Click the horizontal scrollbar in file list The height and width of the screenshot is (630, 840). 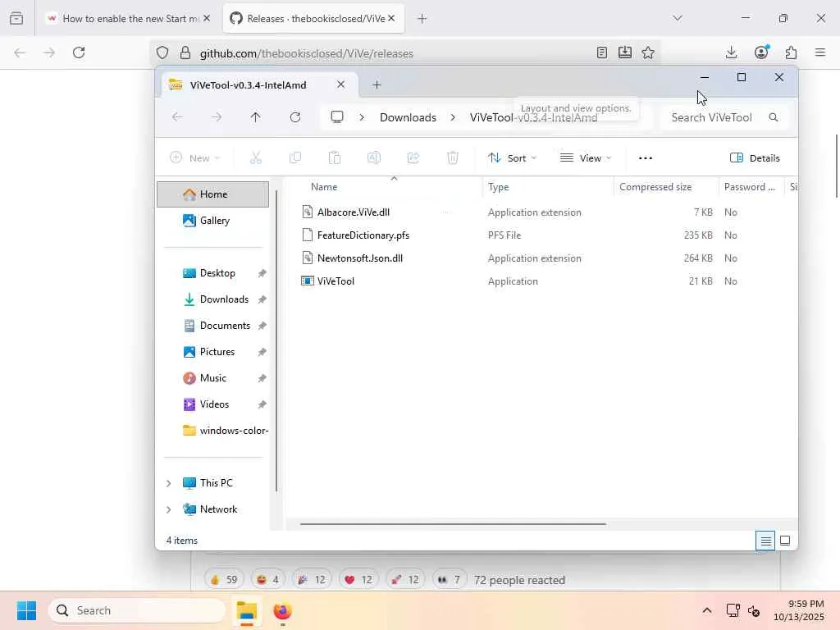(453, 524)
